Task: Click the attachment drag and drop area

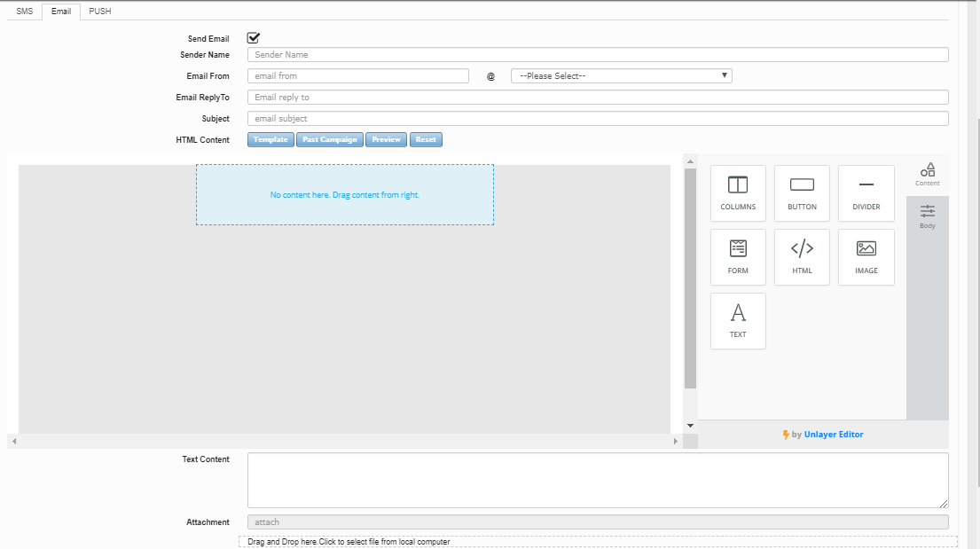Action: click(597, 542)
